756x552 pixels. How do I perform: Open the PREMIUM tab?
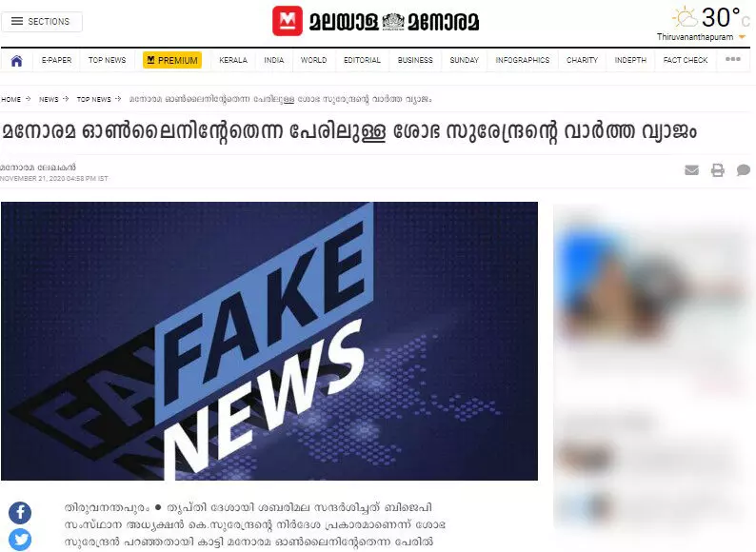pos(172,60)
